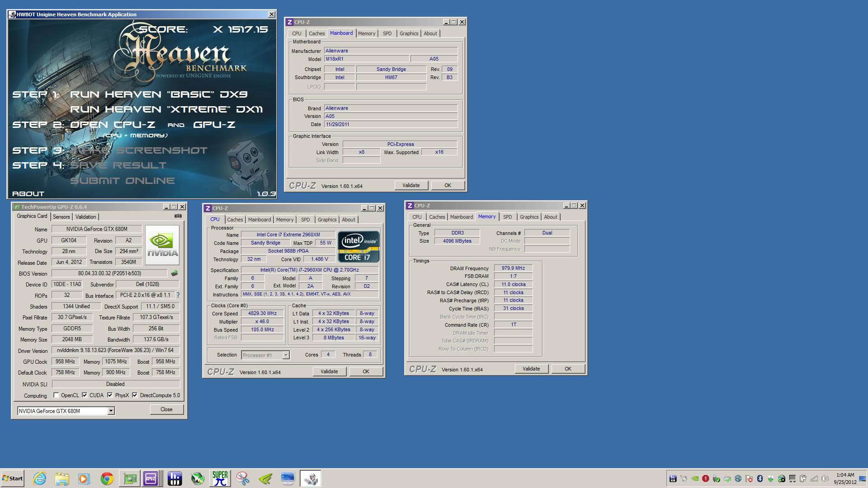Image resolution: width=868 pixels, height=488 pixels.
Task: Click OK in the Mainboard CPU-Z window
Action: [448, 185]
